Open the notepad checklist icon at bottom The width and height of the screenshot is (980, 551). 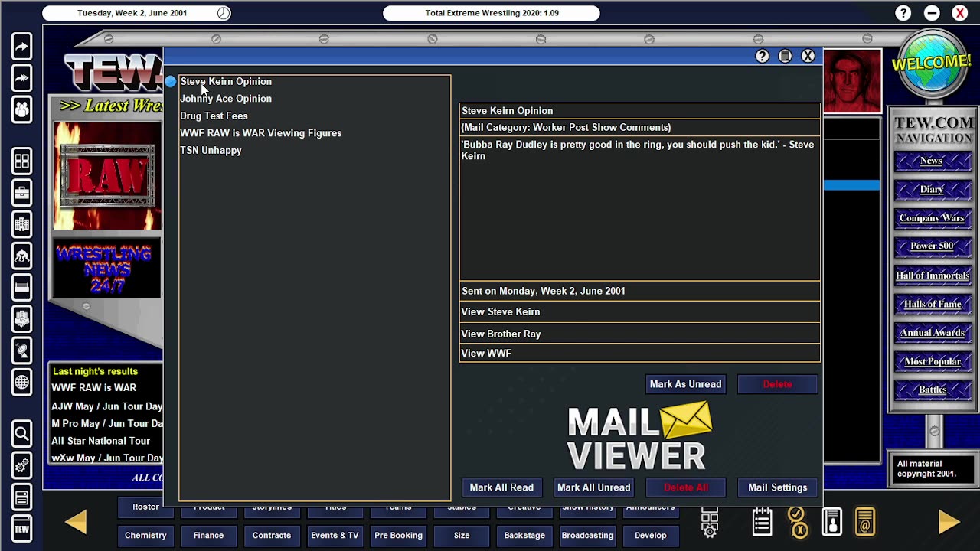(x=762, y=522)
